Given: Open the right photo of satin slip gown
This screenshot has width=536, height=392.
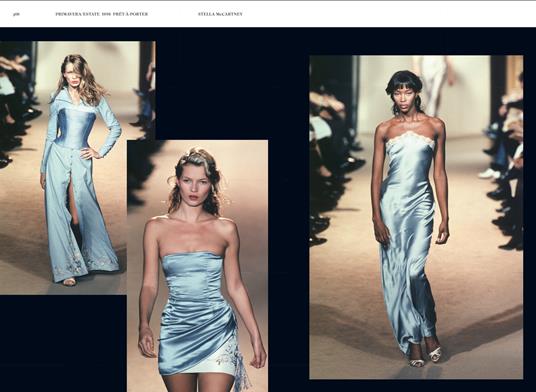Looking at the screenshot, I should click(x=416, y=217).
